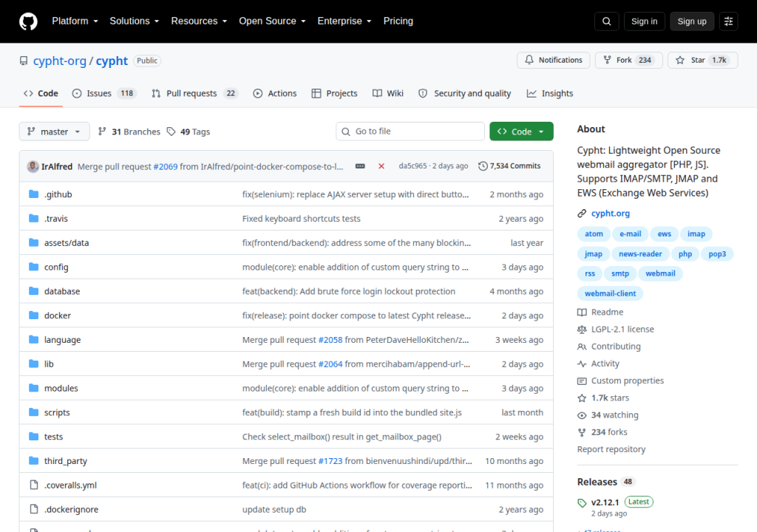Switch to the Projects tab
This screenshot has height=532, width=757.
(335, 93)
